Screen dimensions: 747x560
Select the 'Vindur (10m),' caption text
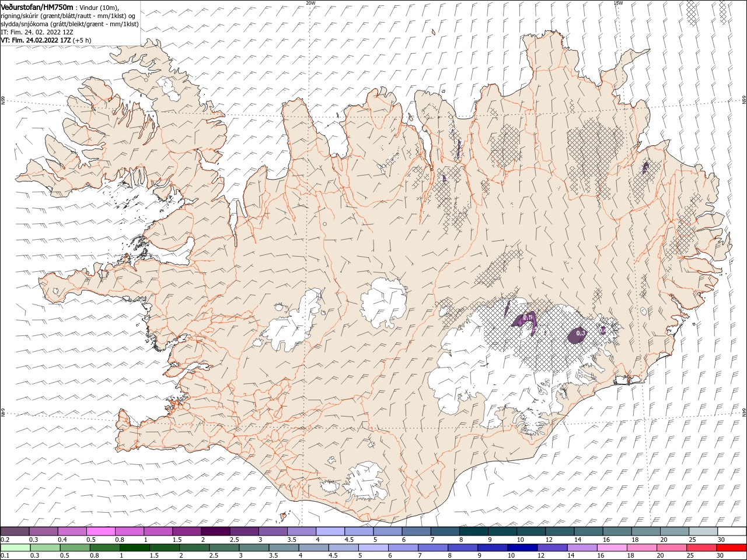98,7
